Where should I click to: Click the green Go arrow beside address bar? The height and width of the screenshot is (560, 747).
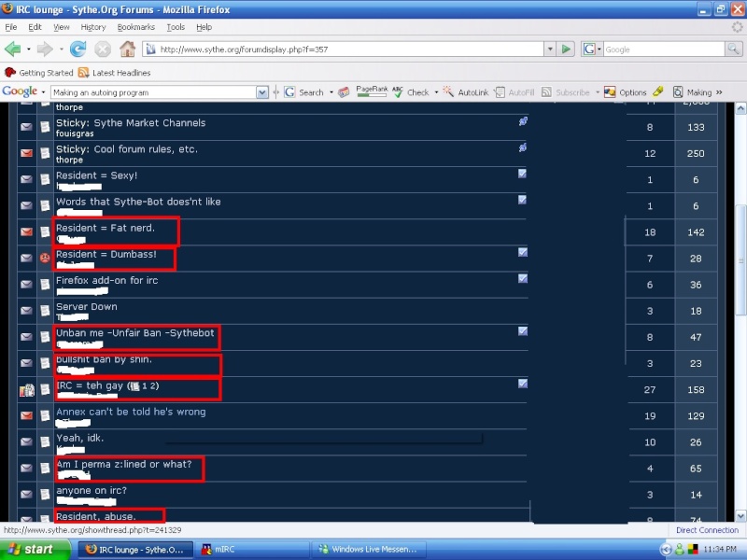pyautogui.click(x=566, y=49)
